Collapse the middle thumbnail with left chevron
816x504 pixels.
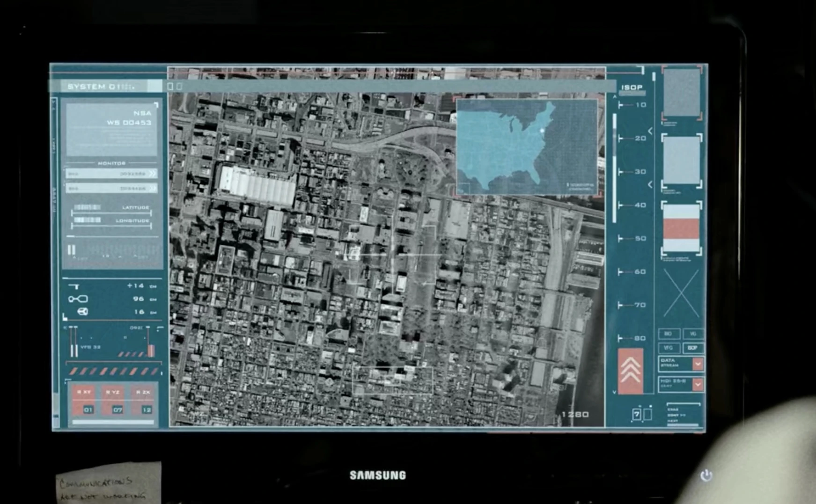pos(650,185)
